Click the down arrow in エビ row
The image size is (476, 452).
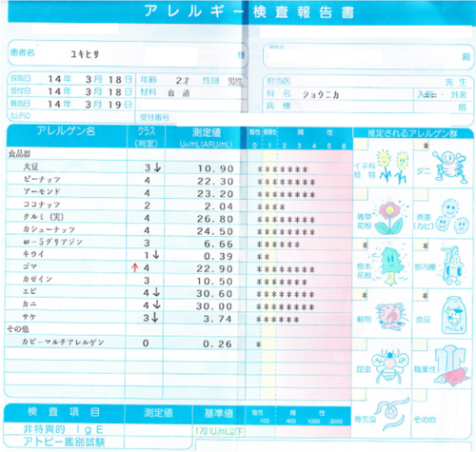coord(156,292)
